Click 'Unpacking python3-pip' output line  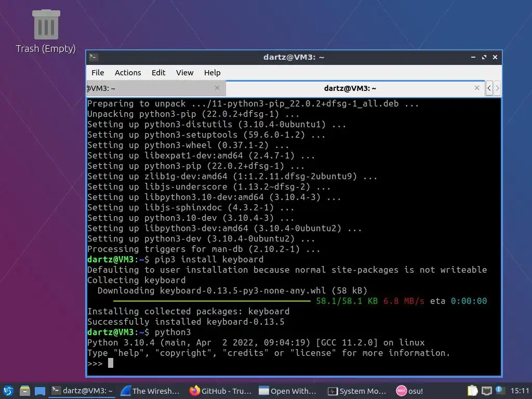click(x=193, y=114)
